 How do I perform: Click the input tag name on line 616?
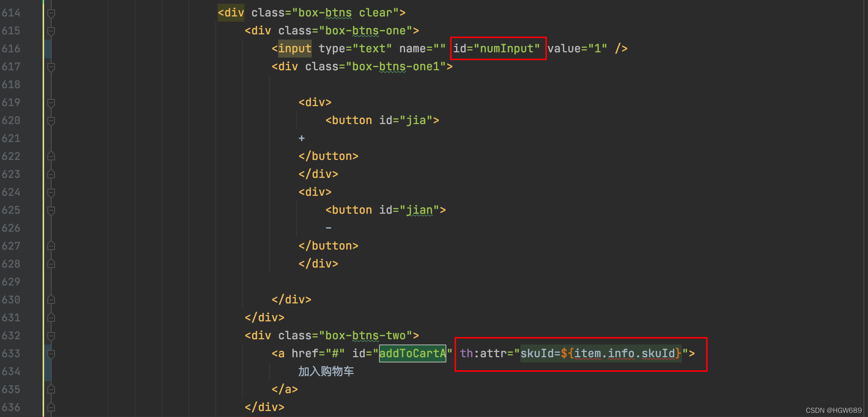(x=295, y=49)
